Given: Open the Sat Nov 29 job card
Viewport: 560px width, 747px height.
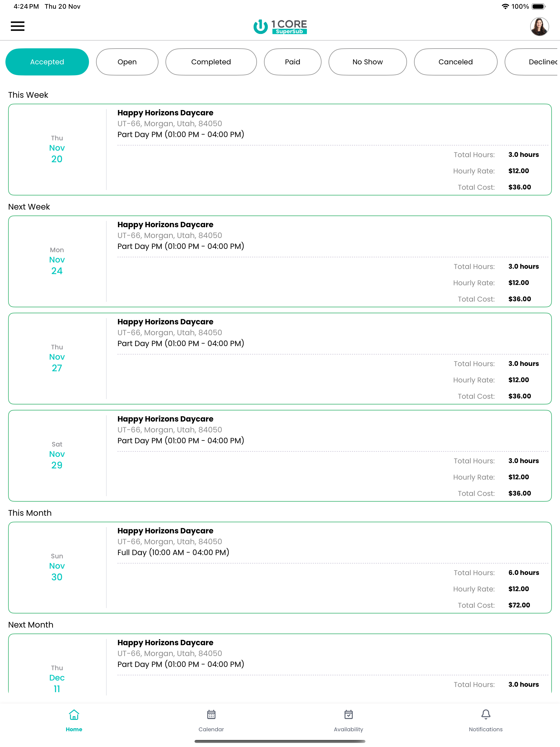Looking at the screenshot, I should tap(280, 456).
